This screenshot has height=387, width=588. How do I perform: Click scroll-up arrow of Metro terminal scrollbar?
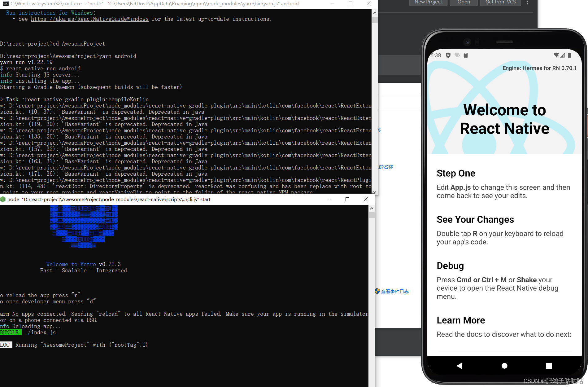point(372,209)
